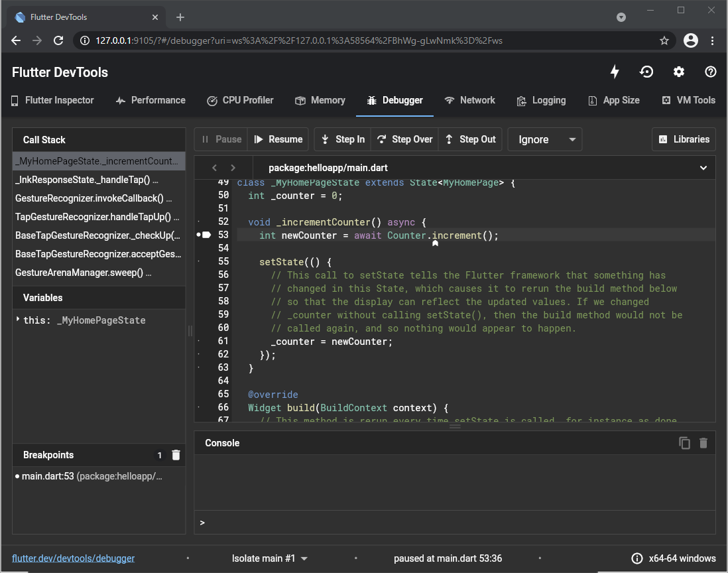Go back in file history with the left chevron
This screenshot has width=728, height=573.
click(x=214, y=168)
